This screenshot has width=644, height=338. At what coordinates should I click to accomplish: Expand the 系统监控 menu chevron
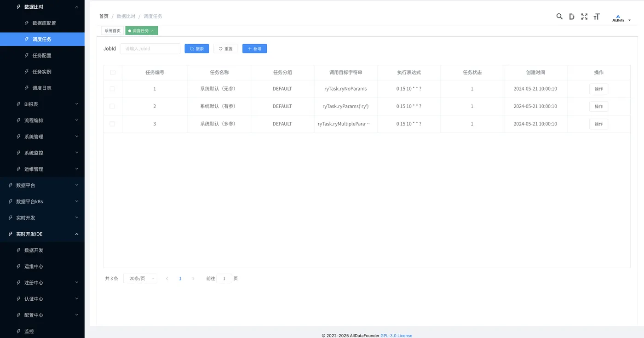pyautogui.click(x=76, y=153)
